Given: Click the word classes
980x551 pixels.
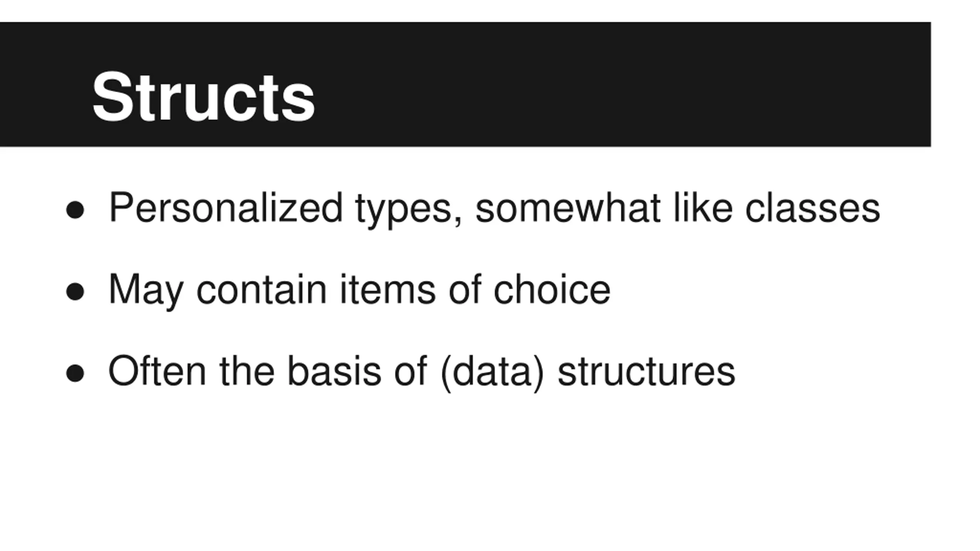Looking at the screenshot, I should tap(813, 207).
